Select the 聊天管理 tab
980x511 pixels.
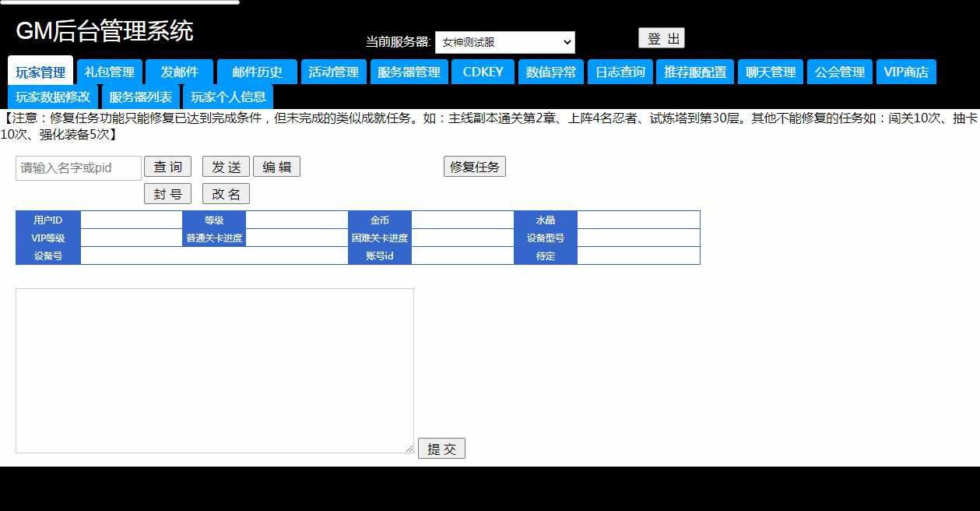(770, 72)
